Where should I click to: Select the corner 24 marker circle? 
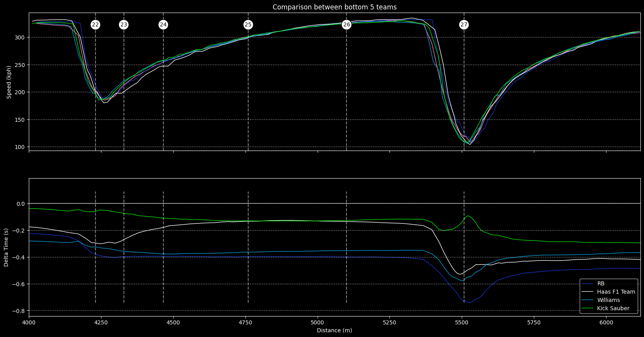click(163, 25)
